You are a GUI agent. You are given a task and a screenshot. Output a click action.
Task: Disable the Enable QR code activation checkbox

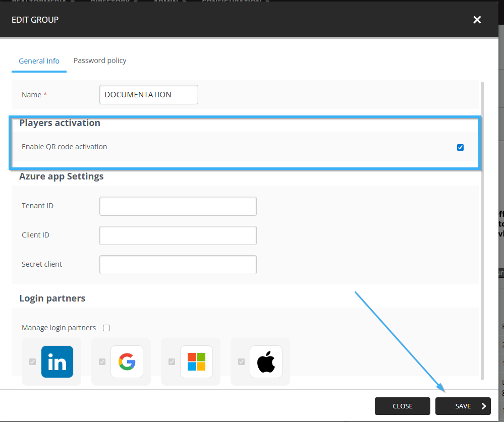460,147
